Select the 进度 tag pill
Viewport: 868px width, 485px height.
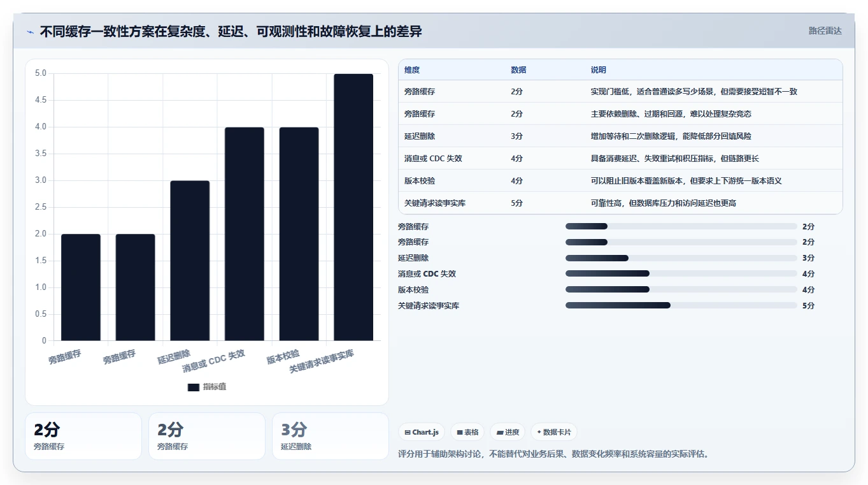(x=508, y=432)
